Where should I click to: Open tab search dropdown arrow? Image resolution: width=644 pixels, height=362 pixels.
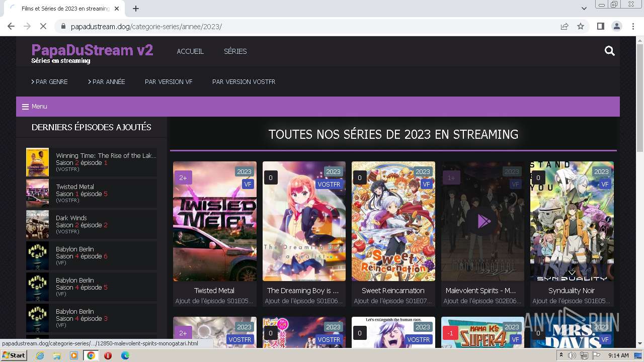click(x=584, y=9)
